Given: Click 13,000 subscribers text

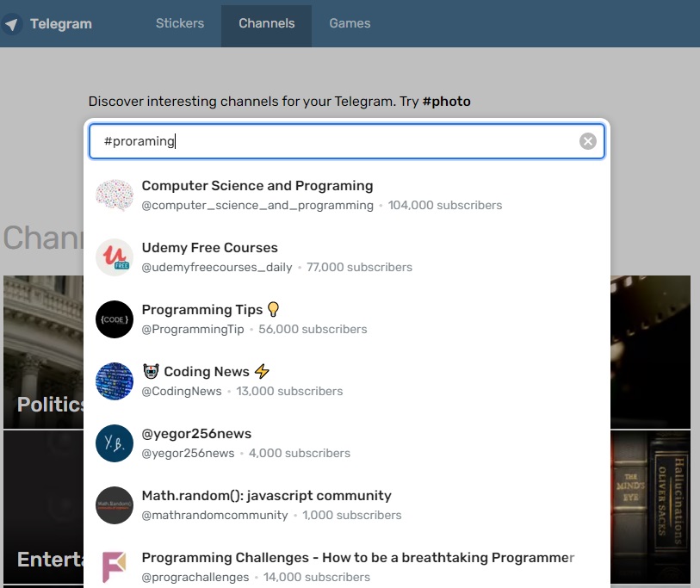Looking at the screenshot, I should point(289,391).
